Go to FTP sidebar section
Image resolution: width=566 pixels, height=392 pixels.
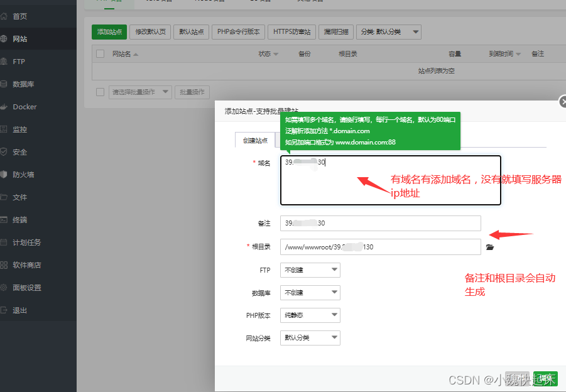[x=38, y=62]
